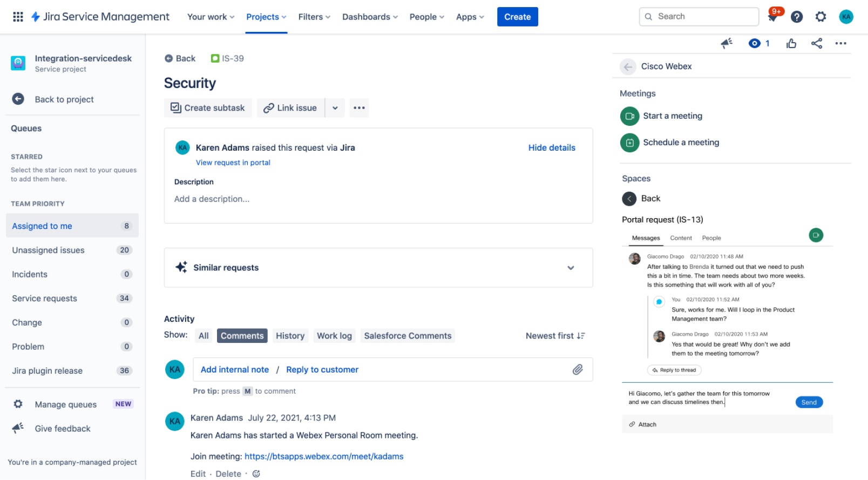Screen dimensions: 868x480
Task: Open the Projects dropdown menu
Action: point(266,17)
